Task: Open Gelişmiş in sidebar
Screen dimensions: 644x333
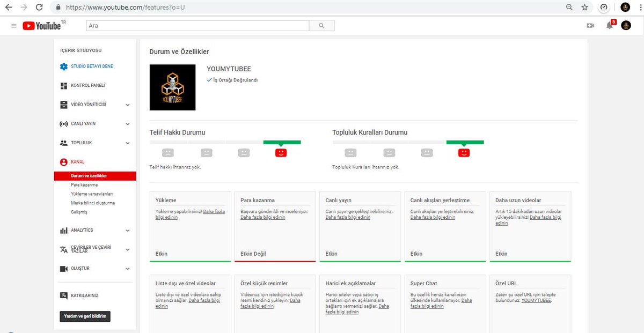Action: coord(79,212)
